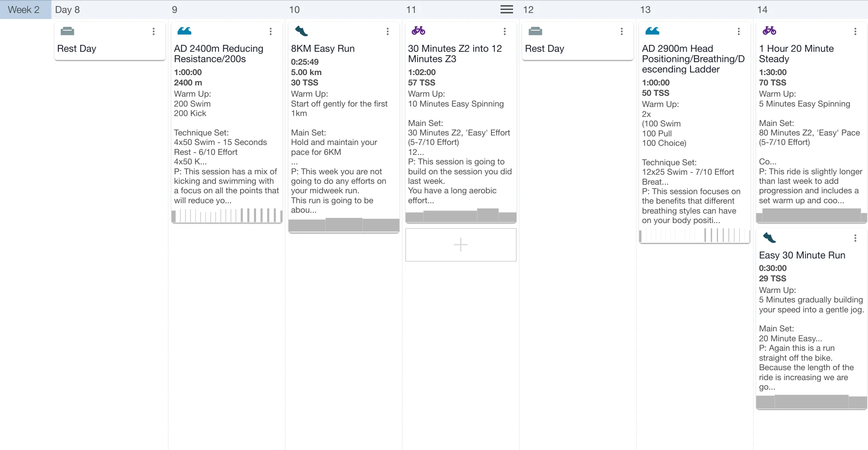Click the swim icon on AD 2900m workout
The width and height of the screenshot is (868, 450).
point(652,31)
